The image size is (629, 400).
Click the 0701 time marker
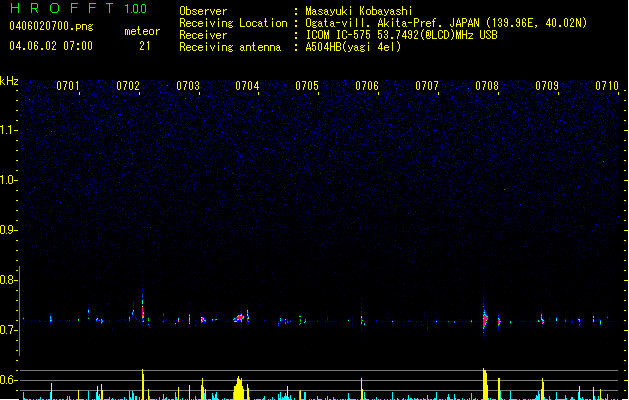(x=67, y=86)
